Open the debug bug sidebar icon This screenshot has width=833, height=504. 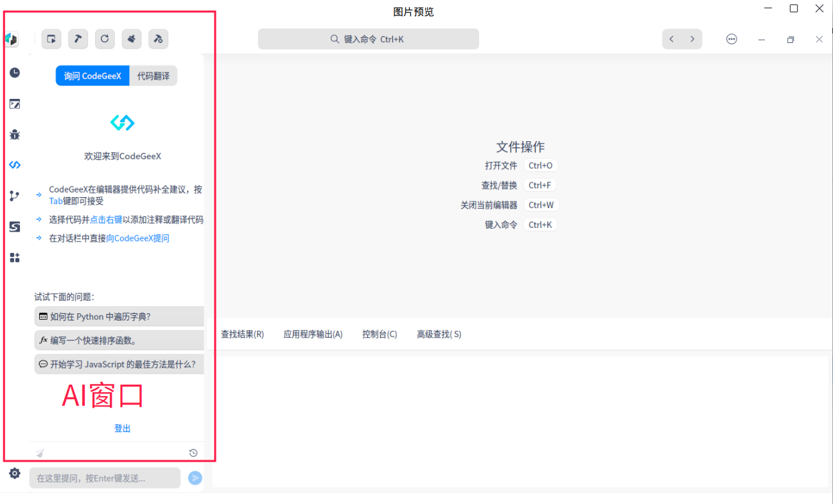[15, 134]
